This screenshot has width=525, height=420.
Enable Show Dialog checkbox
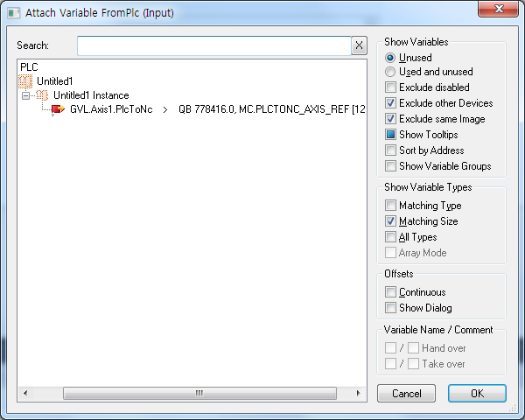[390, 307]
